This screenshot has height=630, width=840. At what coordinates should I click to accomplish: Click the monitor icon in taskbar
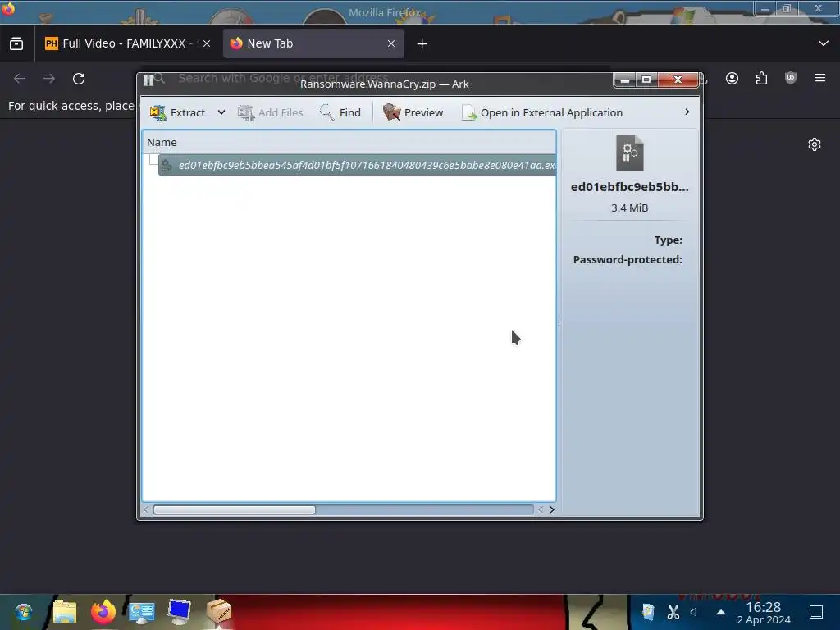(x=180, y=612)
